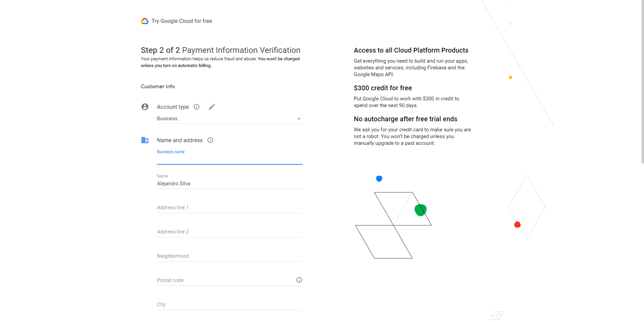Open the Business account type dropdown
The image size is (644, 322).
coord(229,119)
